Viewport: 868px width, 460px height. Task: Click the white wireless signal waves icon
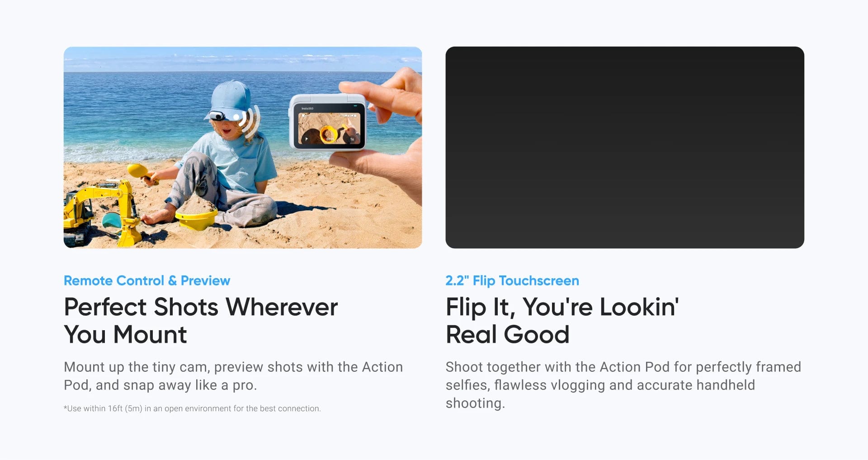(x=250, y=120)
